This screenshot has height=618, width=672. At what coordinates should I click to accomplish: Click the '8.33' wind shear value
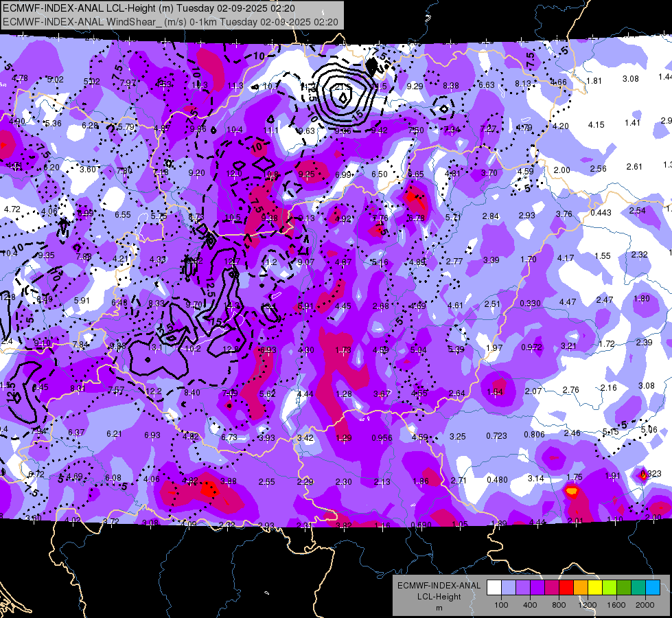(157, 304)
